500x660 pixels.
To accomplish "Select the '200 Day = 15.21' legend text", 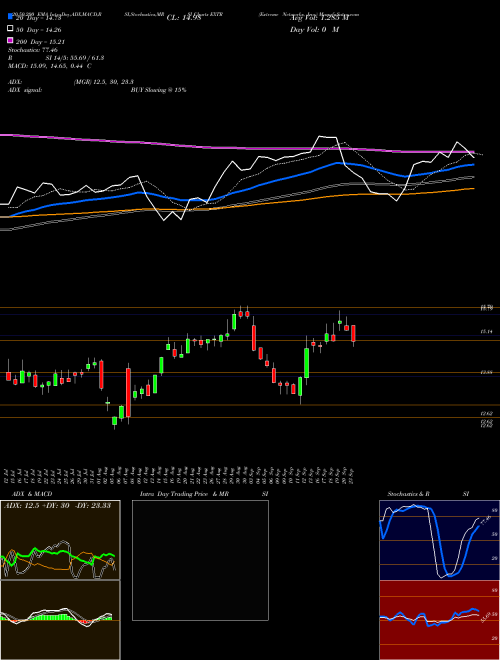I will point(40,42).
